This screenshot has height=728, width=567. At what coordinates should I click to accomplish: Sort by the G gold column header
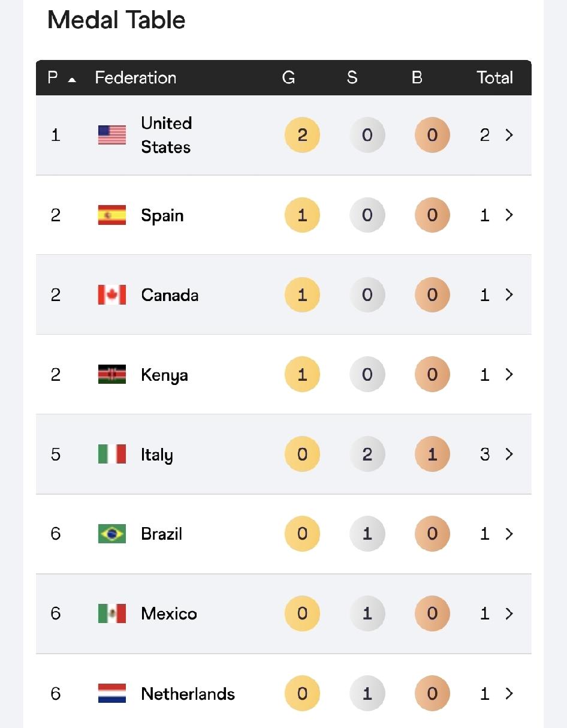coord(288,77)
